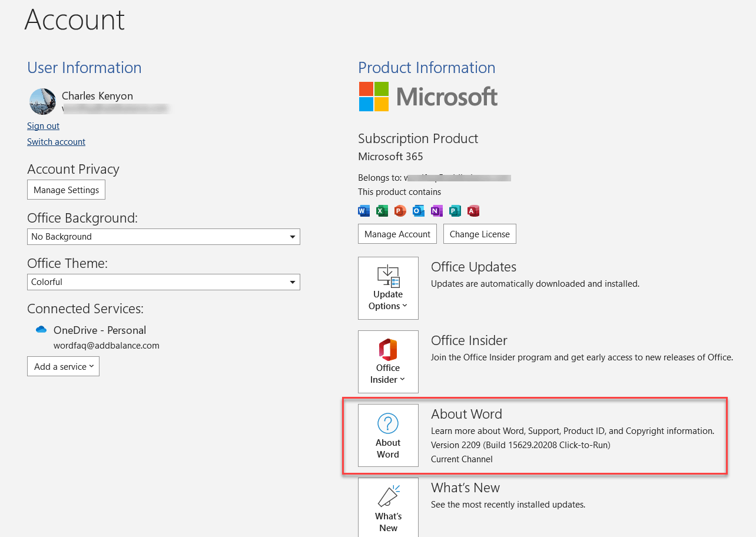Click the Access app icon
Viewport: 756px width, 537px height.
(473, 211)
